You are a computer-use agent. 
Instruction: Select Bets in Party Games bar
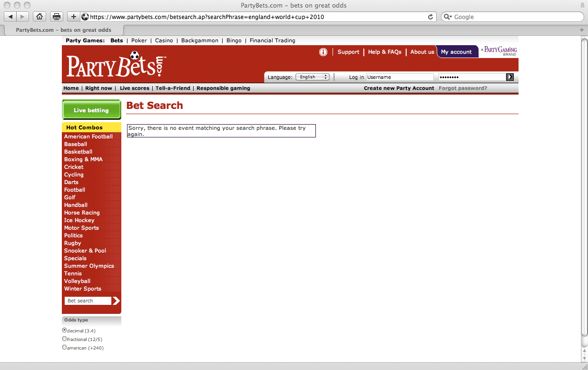click(117, 40)
